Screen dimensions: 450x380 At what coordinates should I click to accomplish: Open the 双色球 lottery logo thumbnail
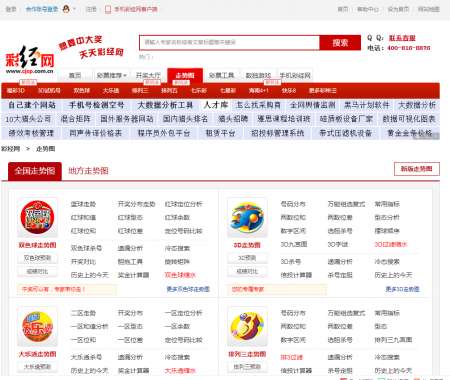coord(37,217)
